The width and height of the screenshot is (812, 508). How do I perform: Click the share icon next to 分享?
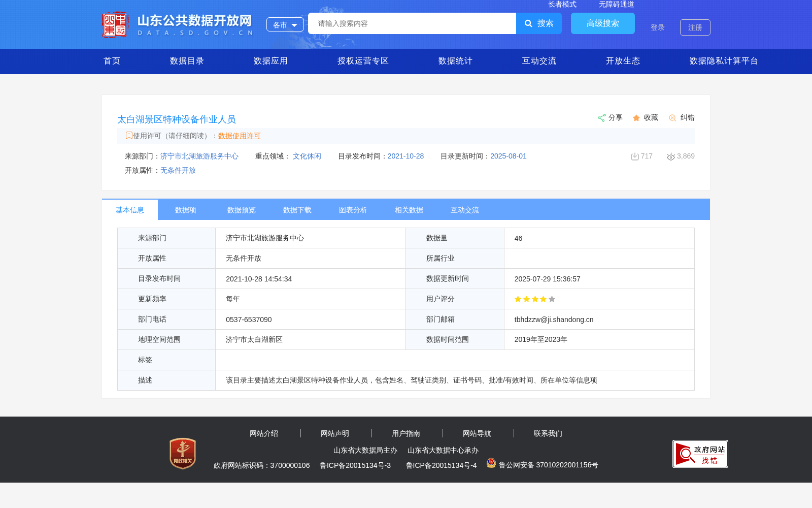click(601, 118)
